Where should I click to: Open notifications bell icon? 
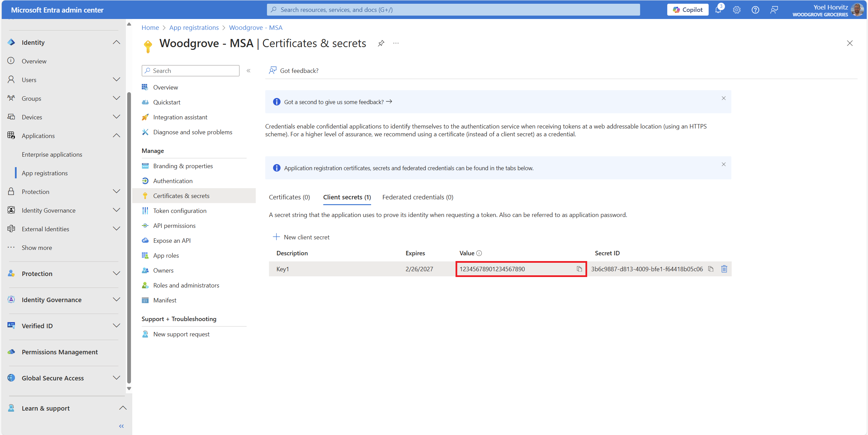coord(718,10)
